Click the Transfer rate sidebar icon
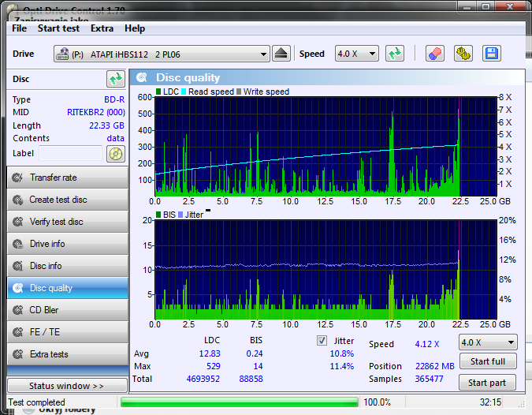The image size is (532, 415). pos(17,178)
